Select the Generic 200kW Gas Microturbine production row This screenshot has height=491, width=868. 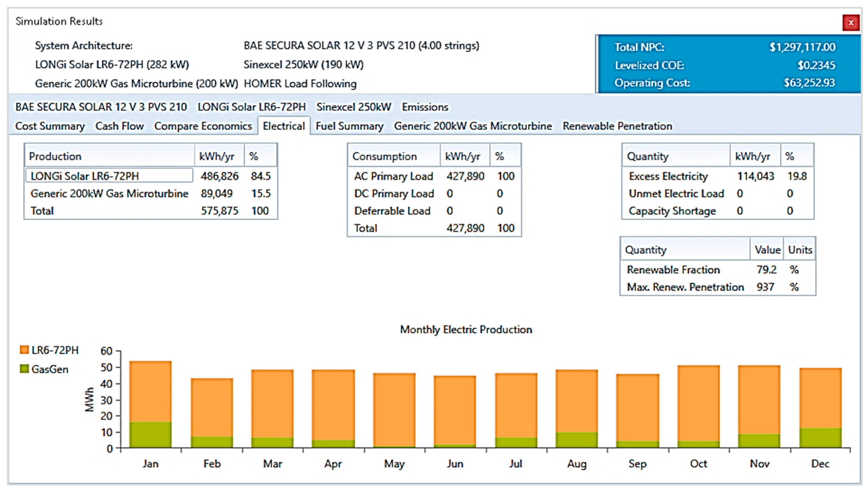[109, 194]
